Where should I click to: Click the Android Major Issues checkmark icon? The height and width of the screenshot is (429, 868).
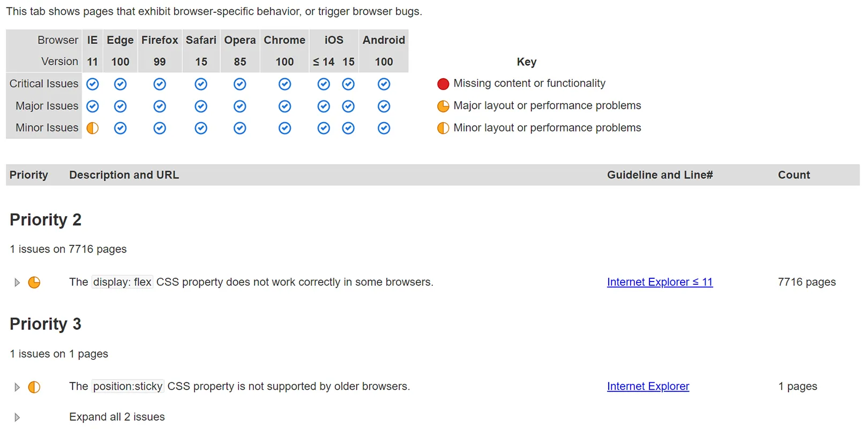coord(384,106)
